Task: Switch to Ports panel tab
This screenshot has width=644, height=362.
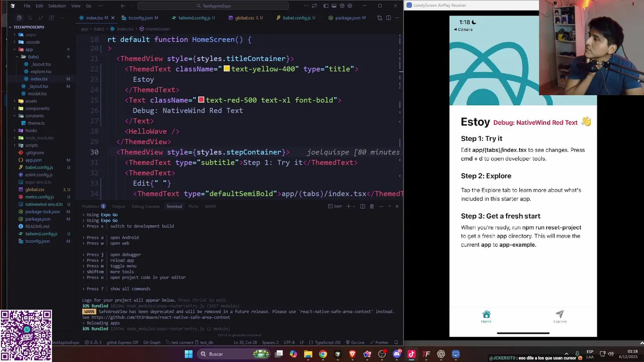Action: pos(193,206)
